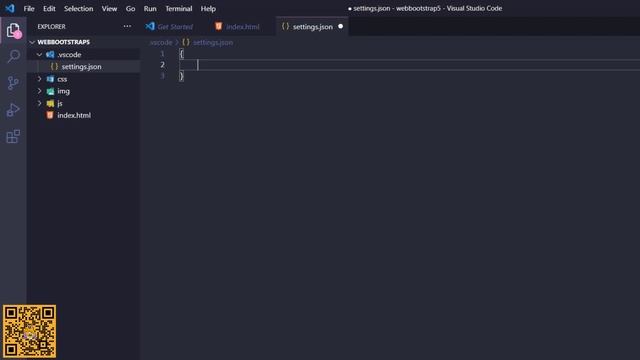The image size is (640, 360).
Task: Collapse the WEBBOOTSTRAP5 root folder
Action: pos(32,42)
